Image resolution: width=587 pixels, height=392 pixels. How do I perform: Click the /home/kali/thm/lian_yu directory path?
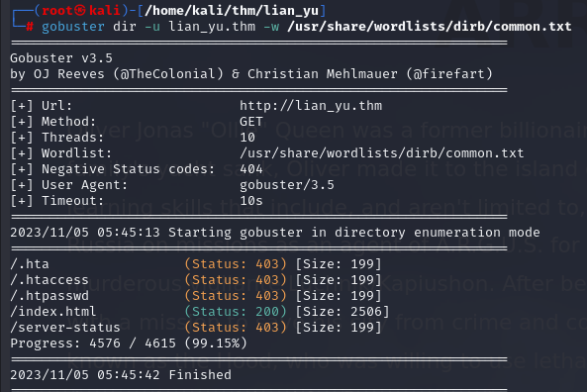[x=232, y=11]
